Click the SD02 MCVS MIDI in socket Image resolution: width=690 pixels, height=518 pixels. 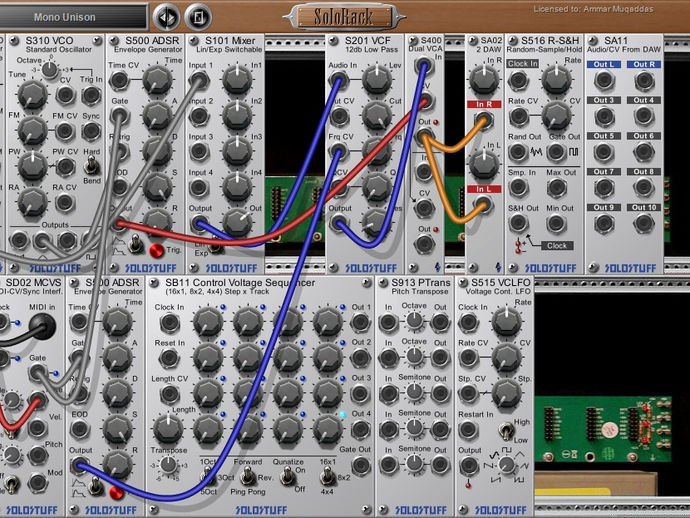(x=43, y=327)
